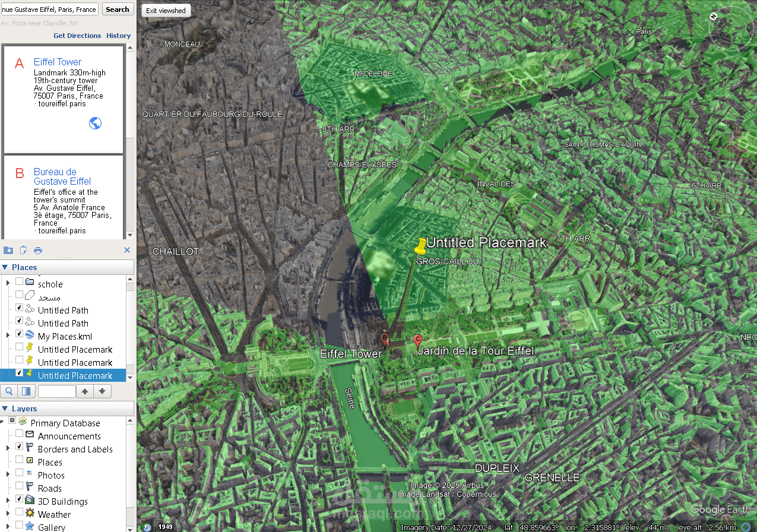Screen dimensions: 757x532
Task: Click the Places panel scrollbar down arrow
Action: click(x=131, y=376)
